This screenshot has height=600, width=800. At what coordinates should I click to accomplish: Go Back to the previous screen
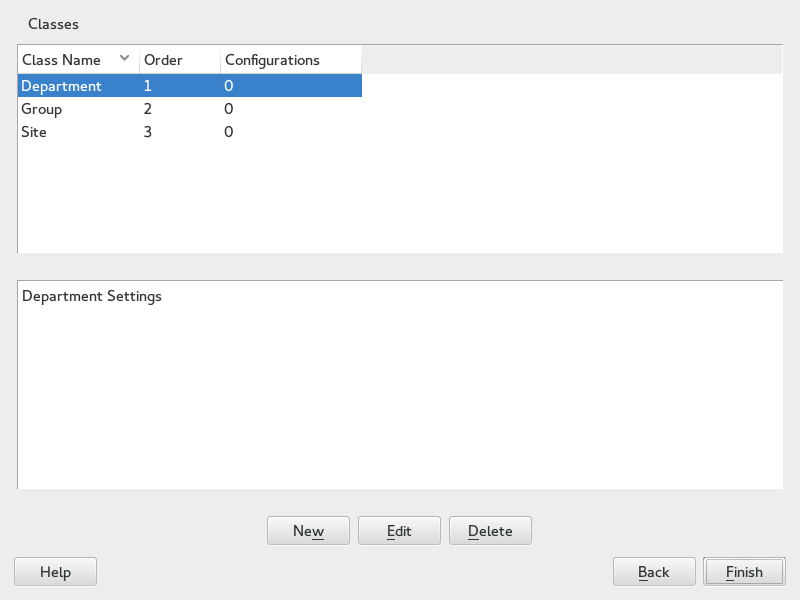point(653,572)
